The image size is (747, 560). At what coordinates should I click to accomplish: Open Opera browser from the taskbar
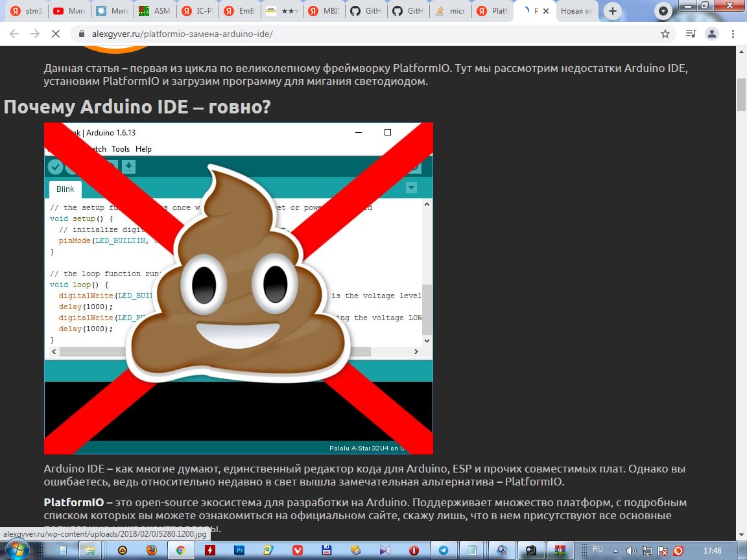[414, 550]
